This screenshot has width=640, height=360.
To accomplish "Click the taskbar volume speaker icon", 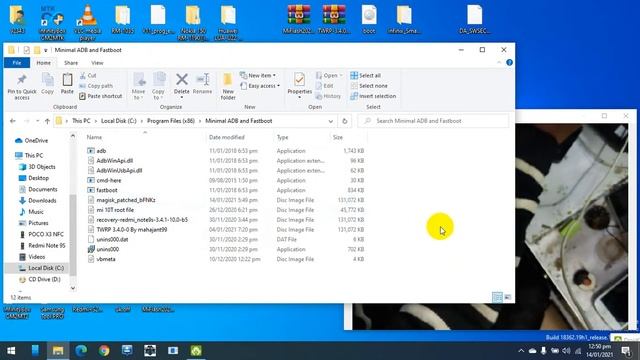I will 566,351.
